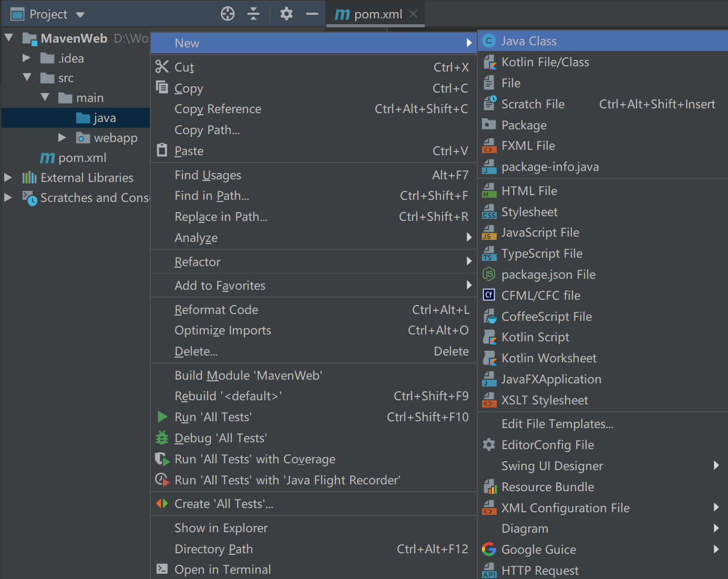Image resolution: width=728 pixels, height=579 pixels.
Task: Select the New menu entry
Action: (x=314, y=43)
